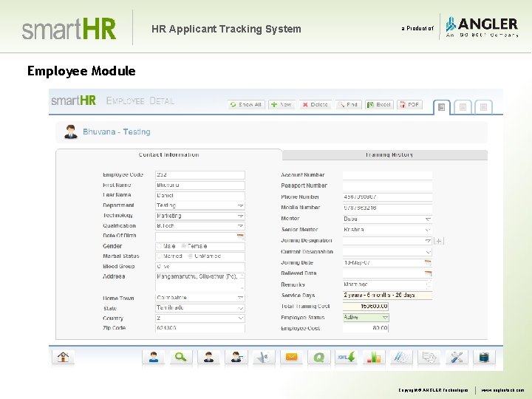Open the database cylinder icon

pos(484,358)
